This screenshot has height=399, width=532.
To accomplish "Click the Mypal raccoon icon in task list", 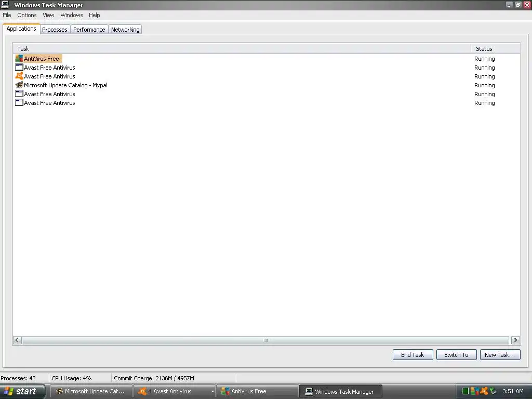I will click(19, 85).
